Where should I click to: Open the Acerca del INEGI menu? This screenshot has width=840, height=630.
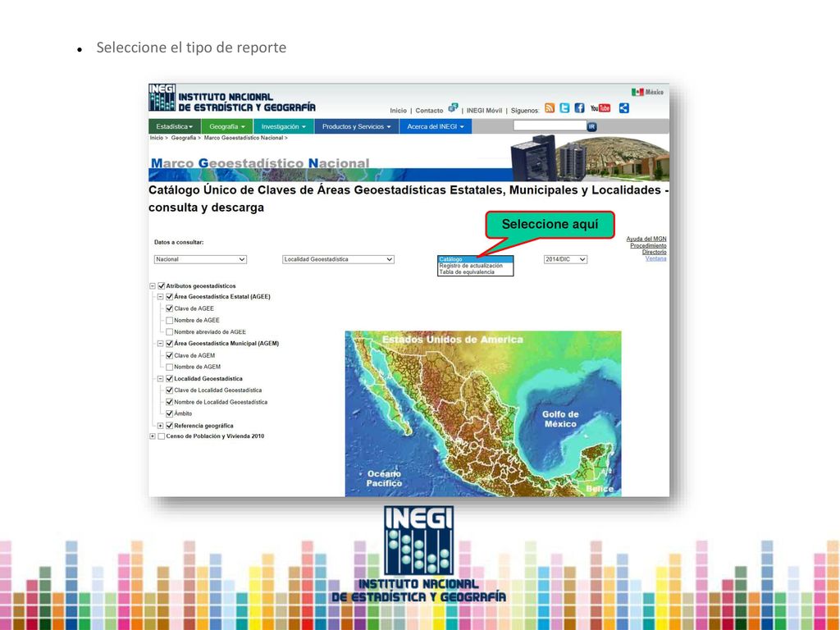436,126
